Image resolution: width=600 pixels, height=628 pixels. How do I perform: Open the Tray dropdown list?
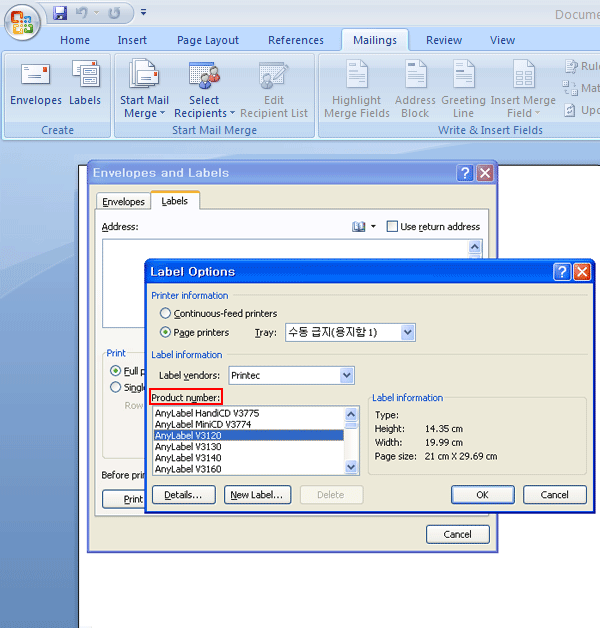point(407,332)
